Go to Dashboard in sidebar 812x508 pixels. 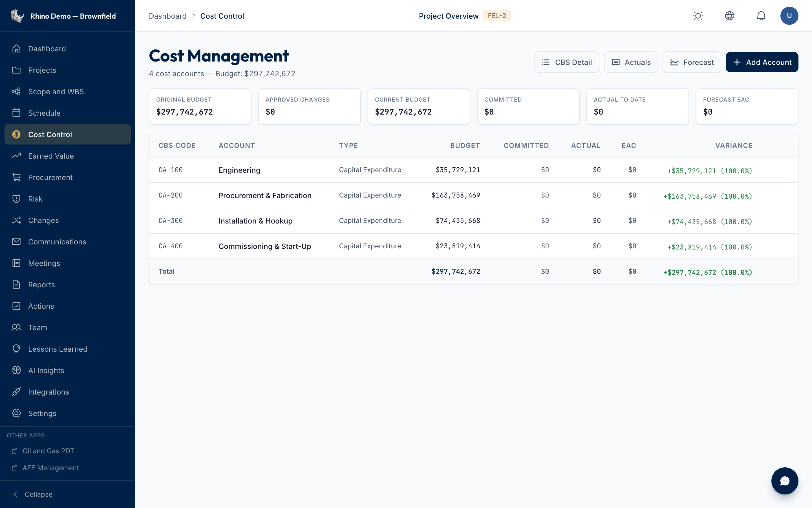pyautogui.click(x=67, y=49)
